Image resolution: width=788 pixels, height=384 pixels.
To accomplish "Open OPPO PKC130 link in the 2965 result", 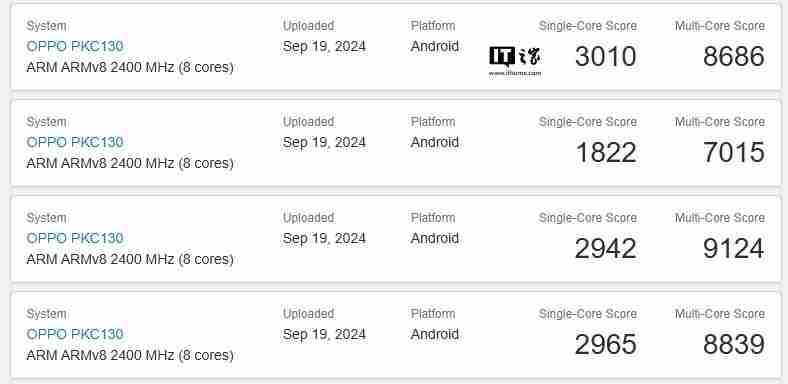I will tap(75, 334).
